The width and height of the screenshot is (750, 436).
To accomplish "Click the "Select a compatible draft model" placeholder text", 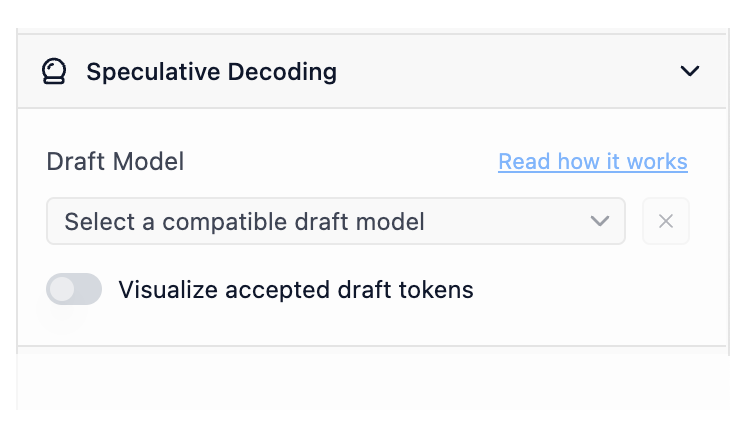I will click(x=244, y=221).
